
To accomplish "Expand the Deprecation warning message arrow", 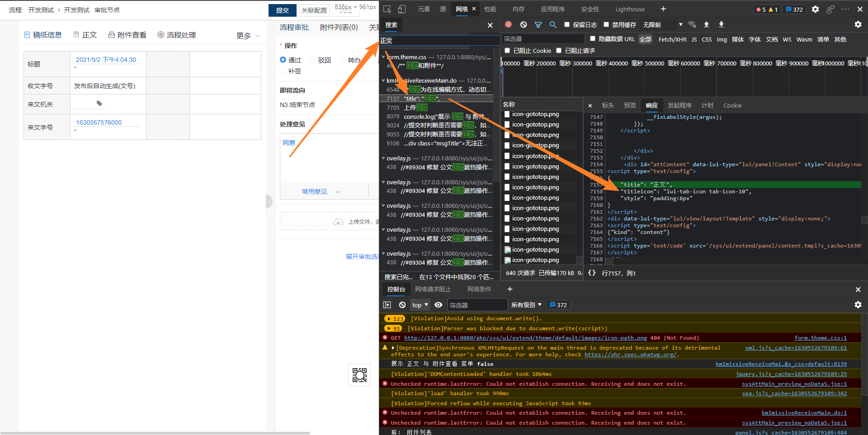I will tap(393, 348).
